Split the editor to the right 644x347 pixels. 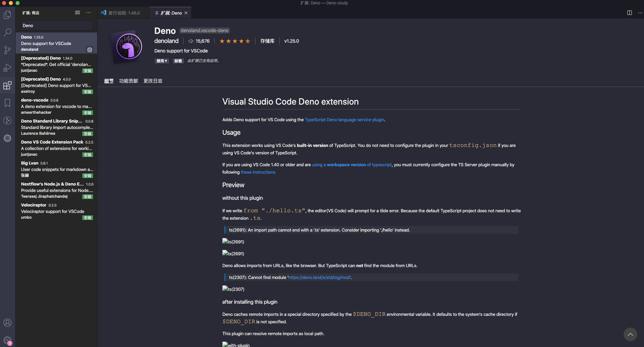pos(629,13)
